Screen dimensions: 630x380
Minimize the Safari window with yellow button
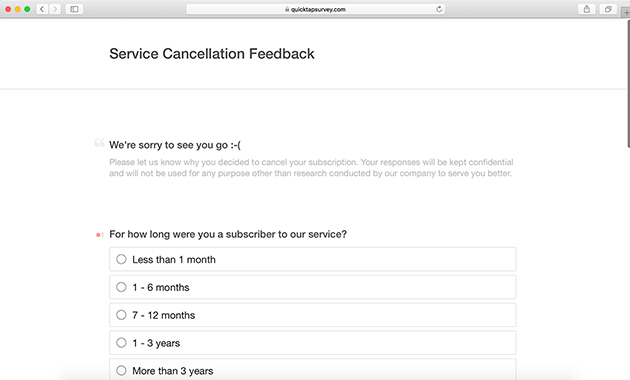pyautogui.click(x=18, y=9)
